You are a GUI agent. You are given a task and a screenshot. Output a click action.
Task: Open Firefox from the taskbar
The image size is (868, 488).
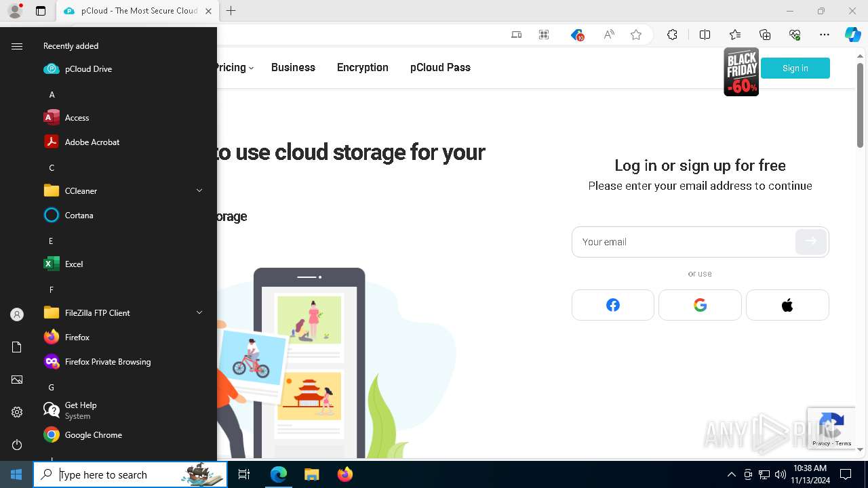point(344,474)
